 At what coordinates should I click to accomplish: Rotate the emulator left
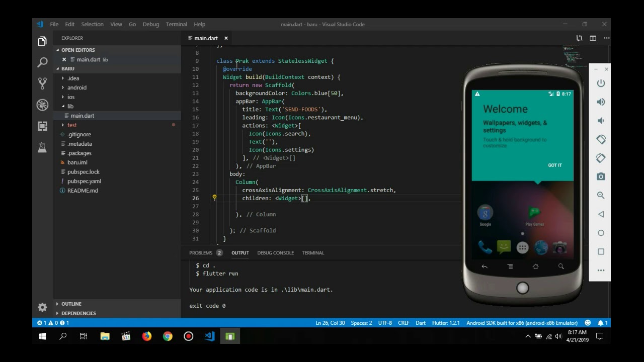pos(601,139)
